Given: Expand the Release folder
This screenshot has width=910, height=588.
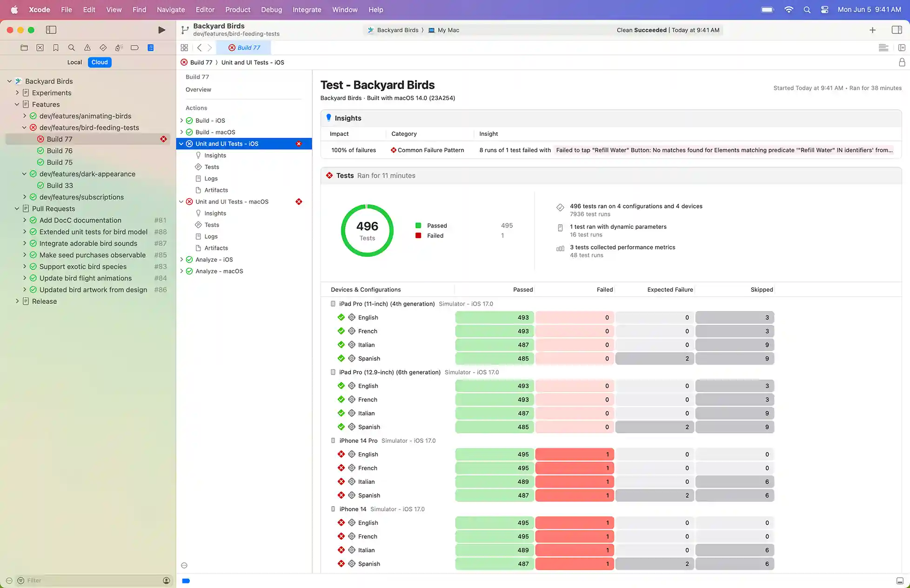Looking at the screenshot, I should 17,301.
